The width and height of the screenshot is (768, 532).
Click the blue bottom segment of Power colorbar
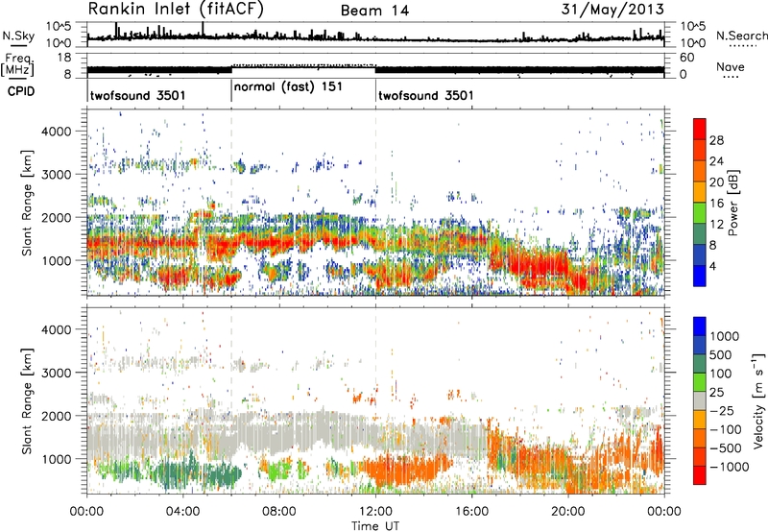pyautogui.click(x=700, y=276)
